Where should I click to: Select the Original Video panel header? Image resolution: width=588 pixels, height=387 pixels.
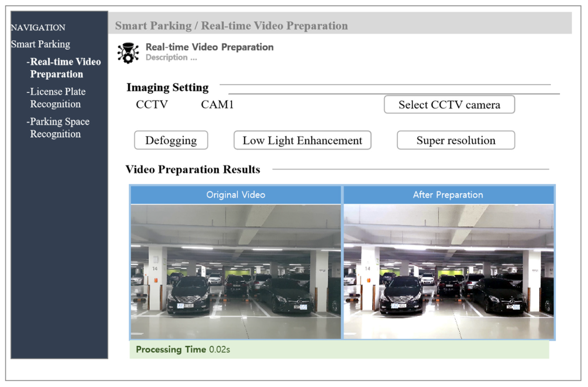(235, 195)
